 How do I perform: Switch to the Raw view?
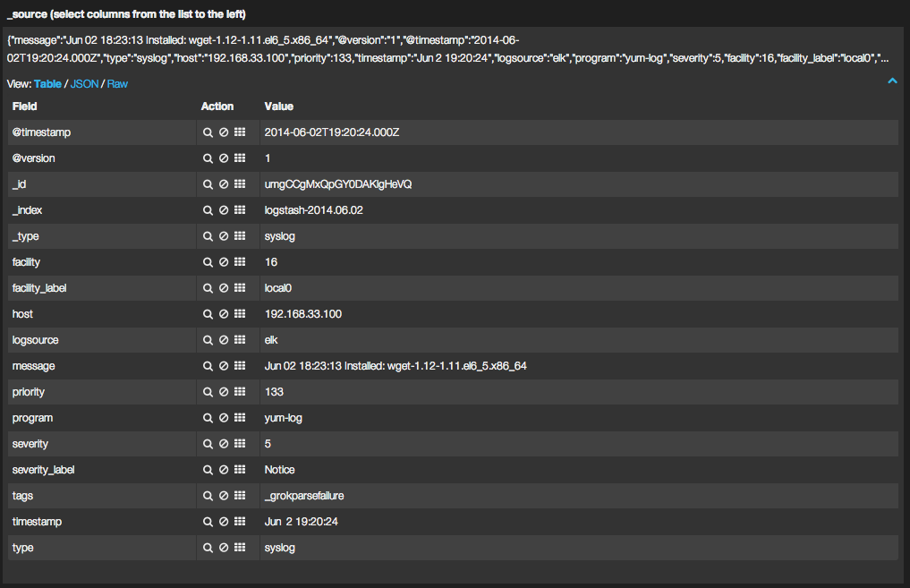(117, 83)
